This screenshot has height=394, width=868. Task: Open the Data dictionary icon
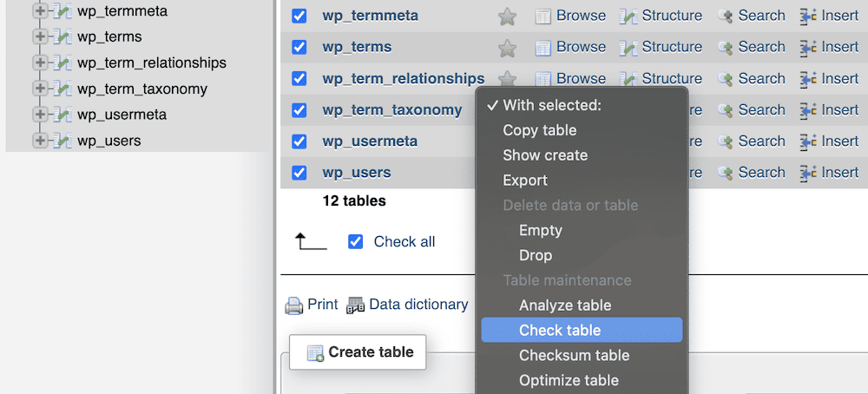click(x=355, y=305)
